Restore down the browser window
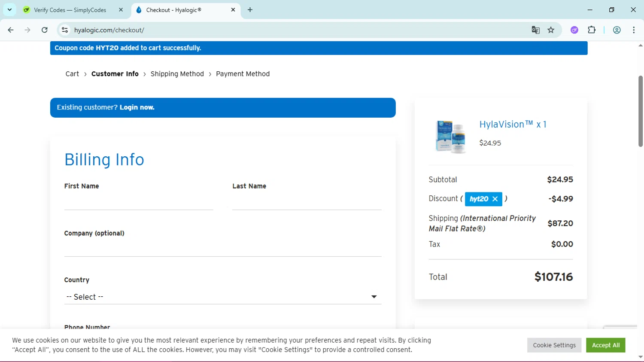Viewport: 644px width, 362px height. [612, 10]
